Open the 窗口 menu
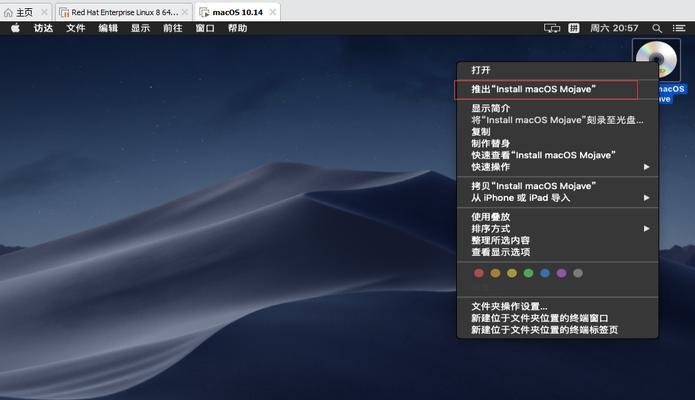The image size is (695, 400). pos(205,28)
